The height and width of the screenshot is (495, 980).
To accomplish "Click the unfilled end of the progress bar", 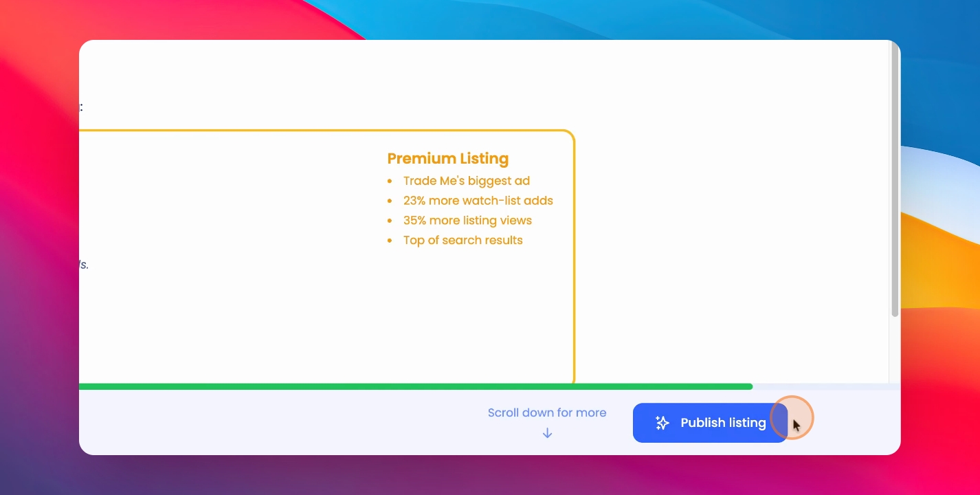I will click(826, 386).
